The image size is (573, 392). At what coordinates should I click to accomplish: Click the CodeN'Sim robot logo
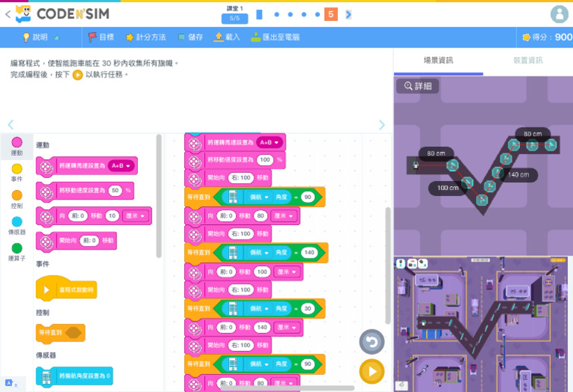point(23,14)
